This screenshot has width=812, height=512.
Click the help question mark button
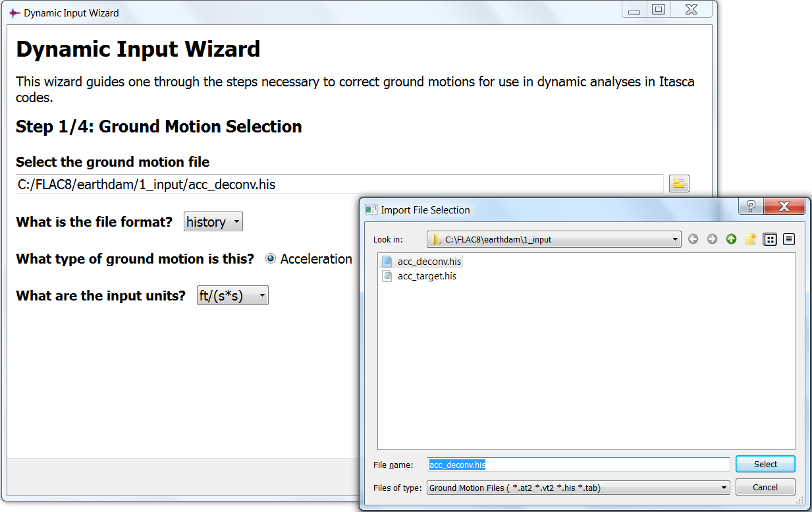pyautogui.click(x=750, y=207)
